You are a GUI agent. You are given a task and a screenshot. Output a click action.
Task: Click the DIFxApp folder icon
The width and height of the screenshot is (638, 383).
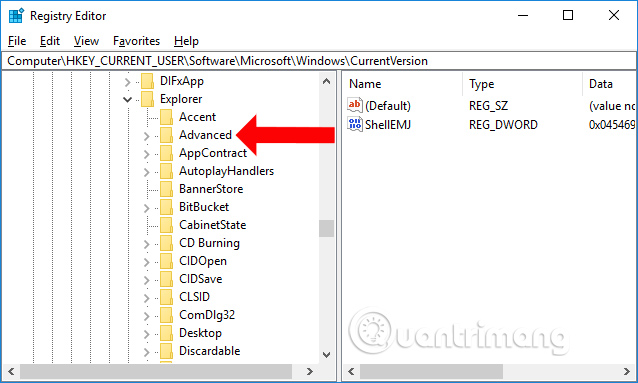point(147,81)
